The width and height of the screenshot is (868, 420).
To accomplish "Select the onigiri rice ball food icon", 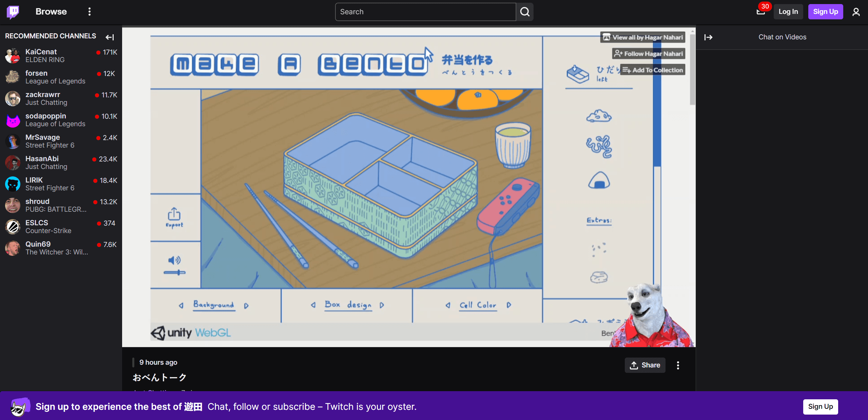I will 599,180.
